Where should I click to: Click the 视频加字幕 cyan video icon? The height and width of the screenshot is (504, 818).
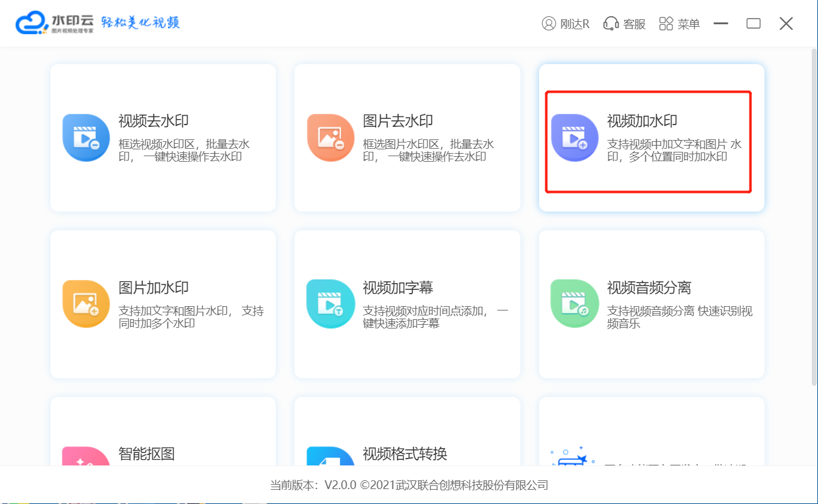[331, 304]
